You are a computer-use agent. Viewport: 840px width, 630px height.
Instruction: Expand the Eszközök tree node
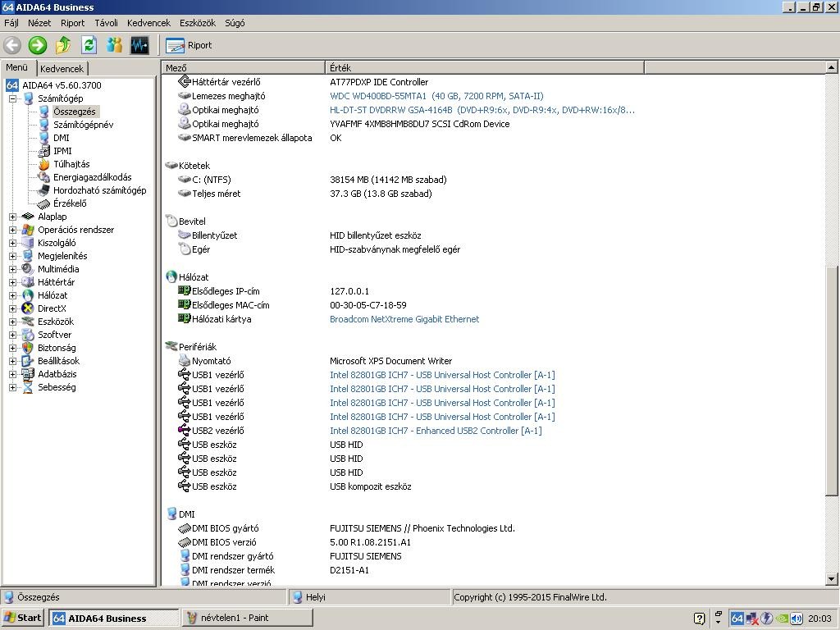12,322
